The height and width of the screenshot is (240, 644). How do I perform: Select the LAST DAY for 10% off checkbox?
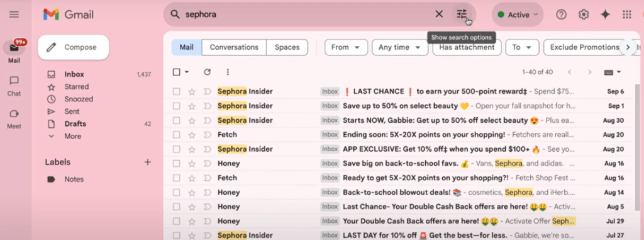pyautogui.click(x=177, y=236)
